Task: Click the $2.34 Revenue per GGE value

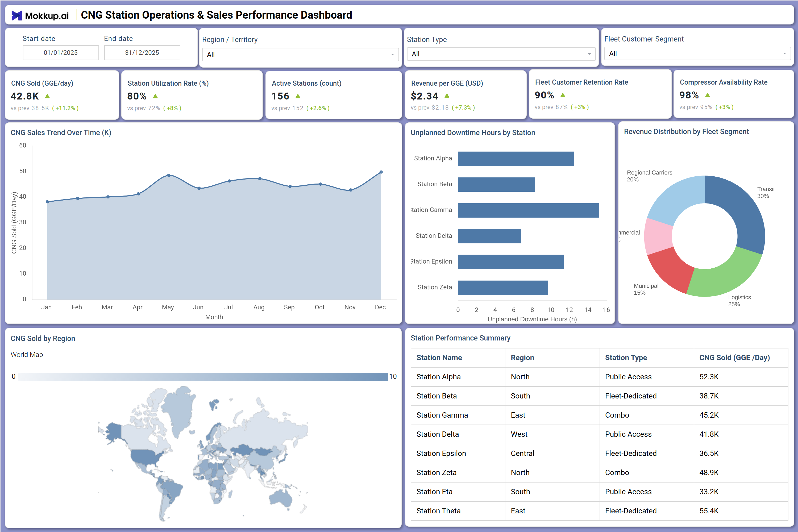Action: point(424,96)
